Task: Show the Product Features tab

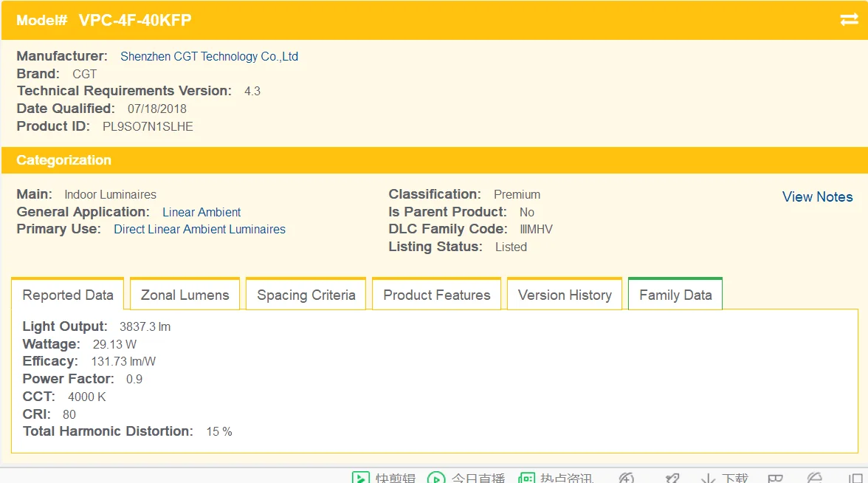Action: (x=436, y=295)
